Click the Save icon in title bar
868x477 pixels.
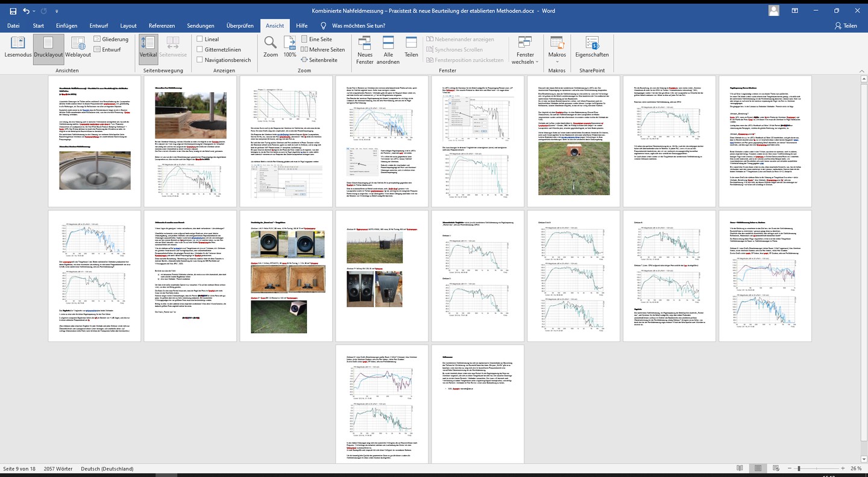click(x=13, y=11)
